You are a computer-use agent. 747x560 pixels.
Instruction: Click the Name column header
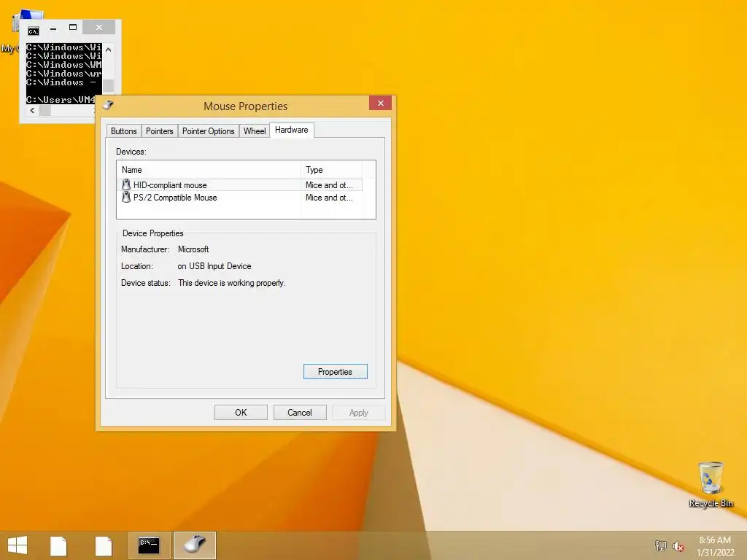click(x=209, y=170)
